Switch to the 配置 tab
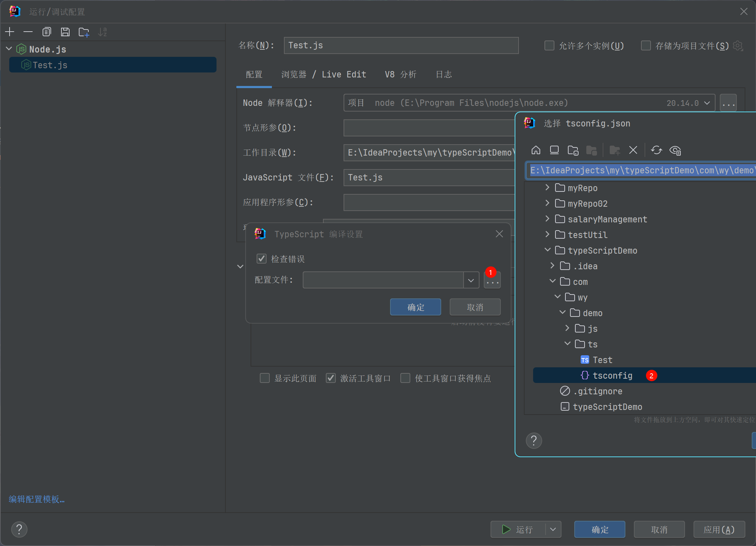Viewport: 756px width, 546px height. click(254, 75)
